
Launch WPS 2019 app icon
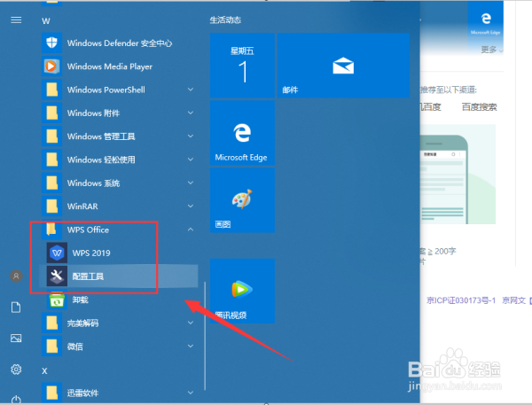coord(57,253)
